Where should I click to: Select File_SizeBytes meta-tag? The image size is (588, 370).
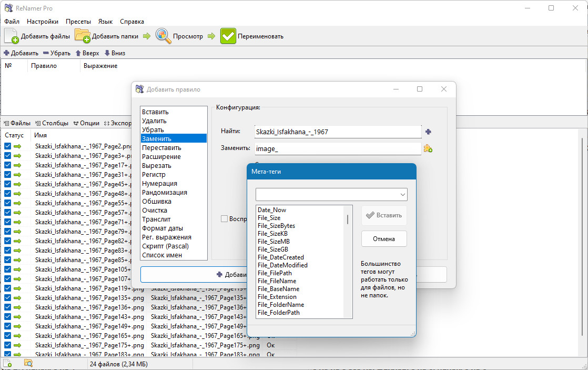pyautogui.click(x=276, y=226)
